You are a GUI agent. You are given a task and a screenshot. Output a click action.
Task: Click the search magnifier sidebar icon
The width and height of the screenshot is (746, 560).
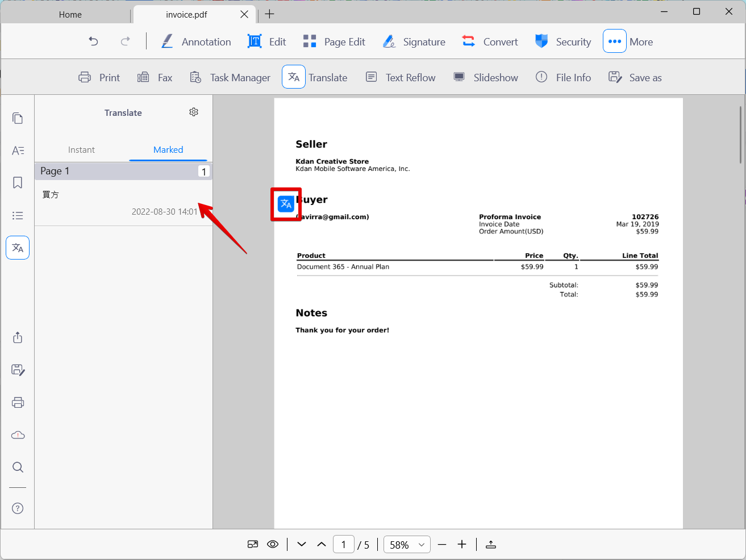18,467
